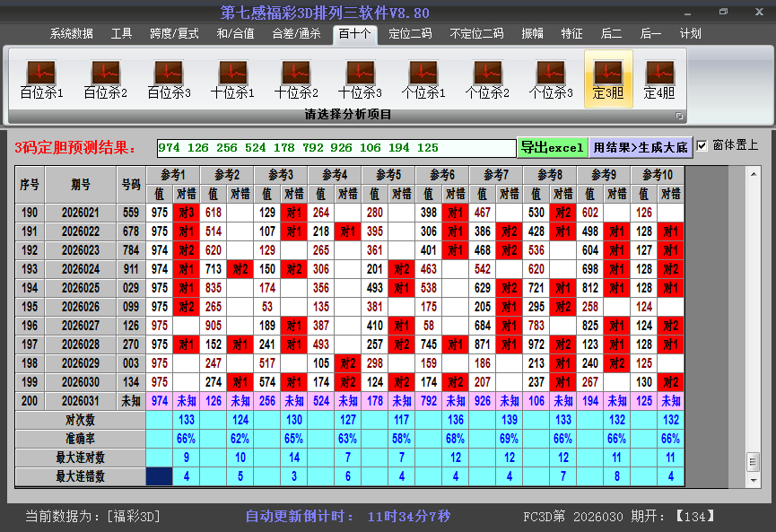Select the 个位杀3 analysis icon
This screenshot has height=532, width=776.
click(551, 79)
